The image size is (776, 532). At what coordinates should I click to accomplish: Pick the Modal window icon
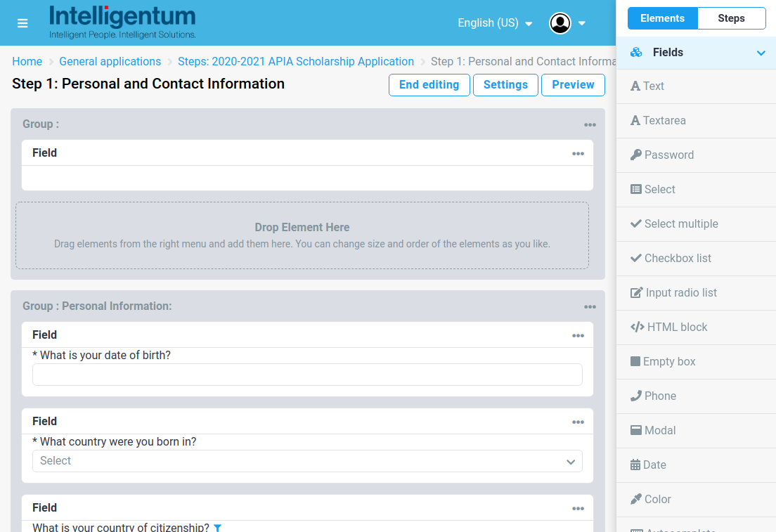(636, 431)
